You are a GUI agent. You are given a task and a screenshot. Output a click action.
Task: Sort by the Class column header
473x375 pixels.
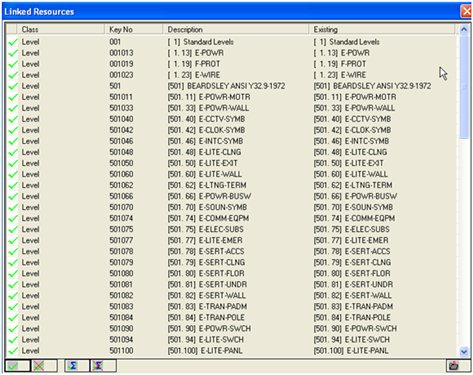(x=61, y=29)
